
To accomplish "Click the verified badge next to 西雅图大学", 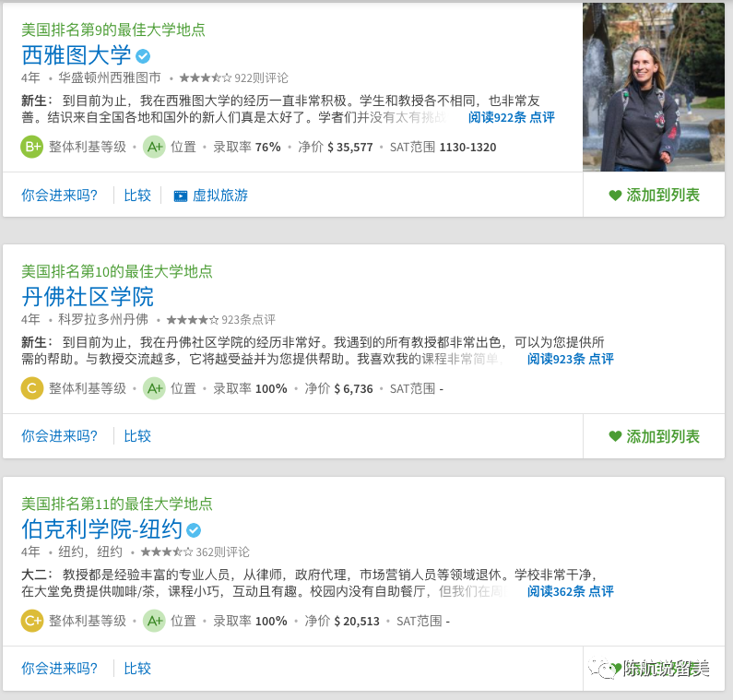I will pyautogui.click(x=143, y=56).
